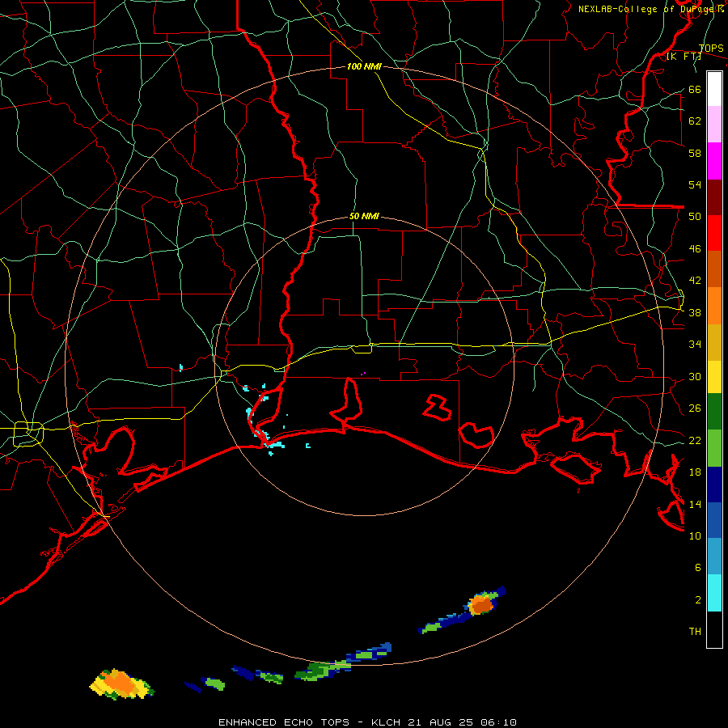Pick the light blue legend swatch
Screen dimensions: 728x728
[x=714, y=557]
